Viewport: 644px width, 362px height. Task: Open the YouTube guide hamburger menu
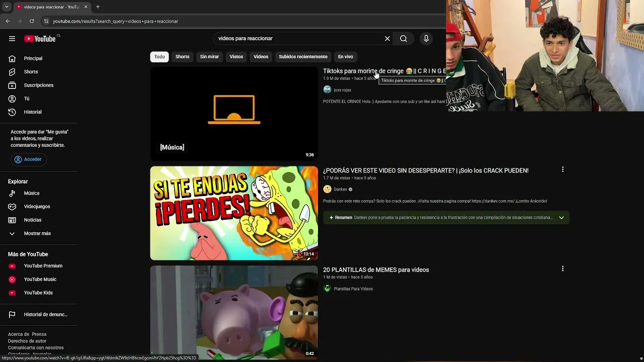click(12, 39)
